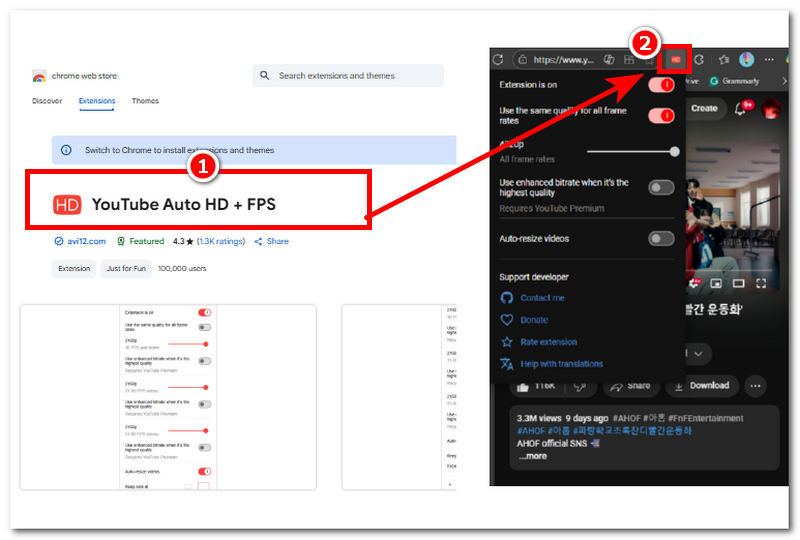
Task: Open YouTube notifications bell
Action: tap(739, 108)
